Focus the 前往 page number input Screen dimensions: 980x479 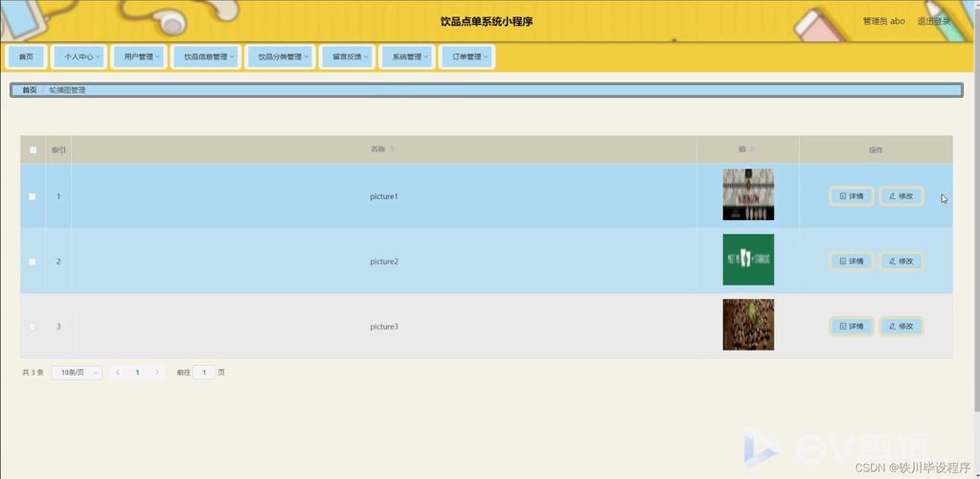click(x=204, y=373)
